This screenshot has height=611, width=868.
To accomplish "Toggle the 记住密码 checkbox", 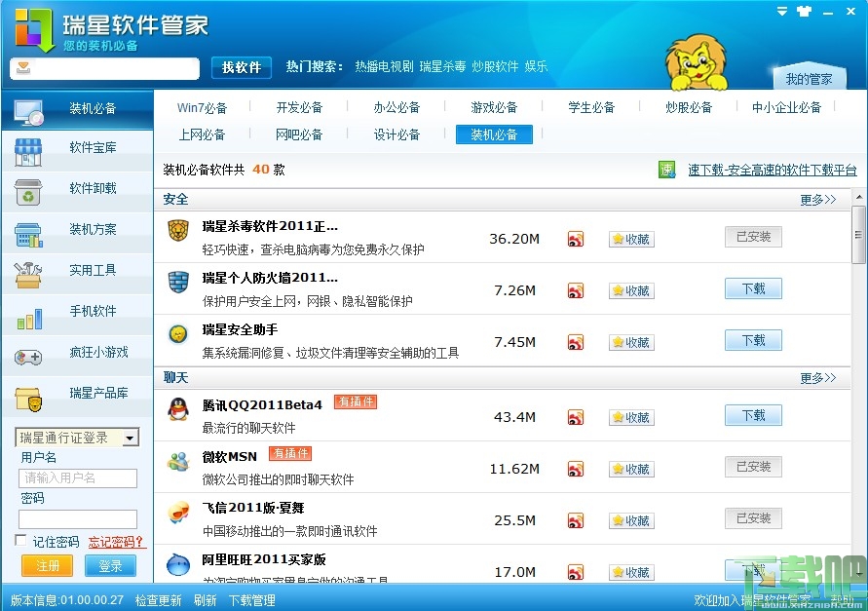I will [x=21, y=540].
